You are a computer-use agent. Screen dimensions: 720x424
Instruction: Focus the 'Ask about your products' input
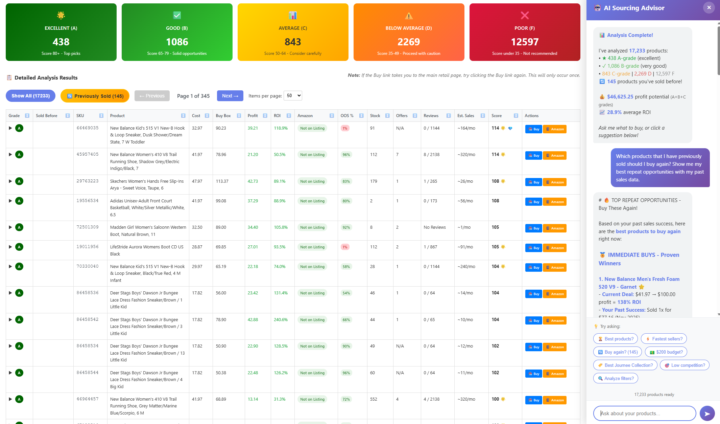click(645, 413)
